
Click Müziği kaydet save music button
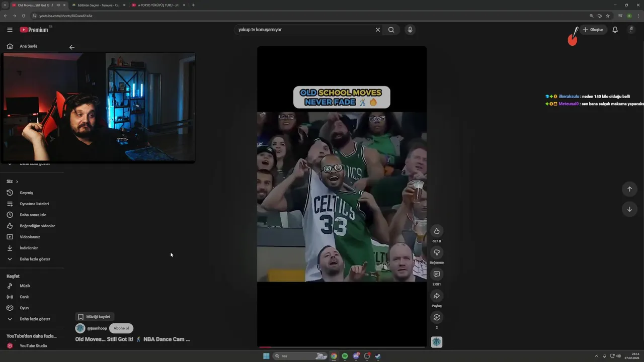(x=95, y=317)
